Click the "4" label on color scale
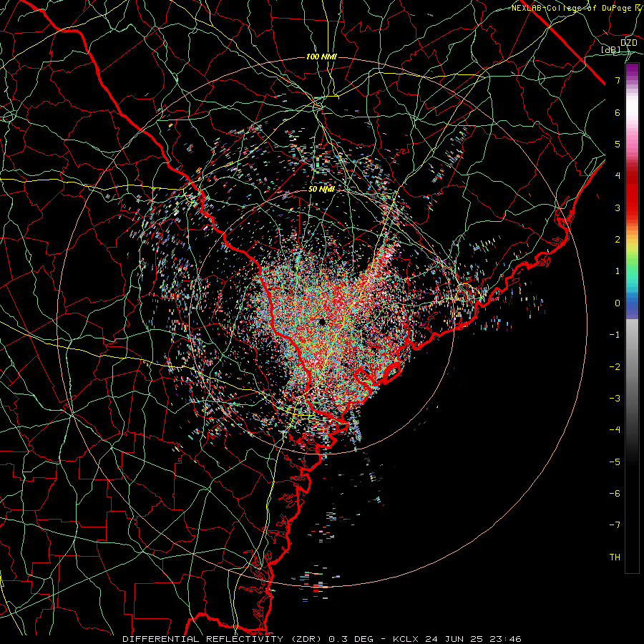Viewport: 644px width, 644px height. coord(618,176)
